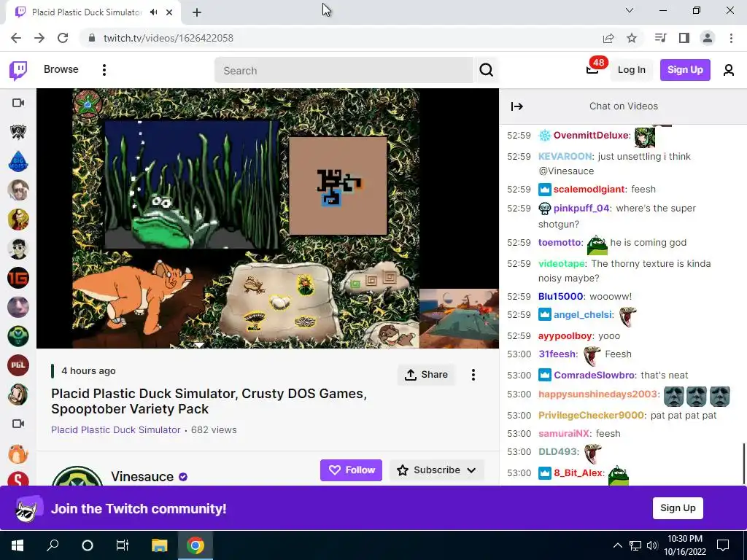Viewport: 747px width, 560px height.
Task: Click the video player to pause
Action: [267, 218]
